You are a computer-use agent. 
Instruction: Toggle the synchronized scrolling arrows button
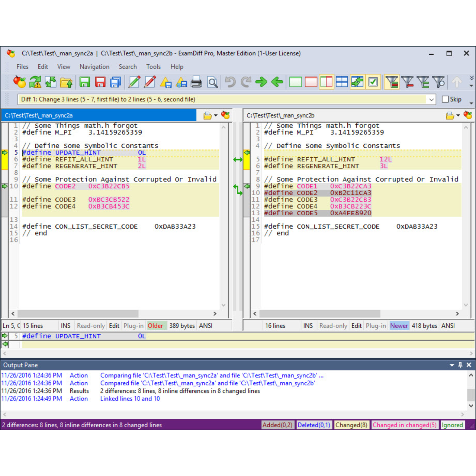357,82
